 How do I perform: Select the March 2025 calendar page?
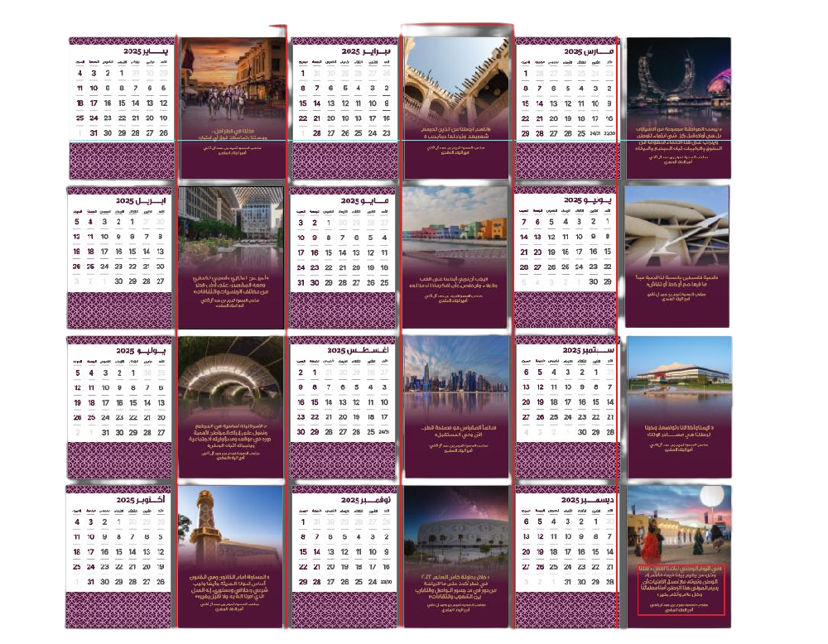coord(567,108)
